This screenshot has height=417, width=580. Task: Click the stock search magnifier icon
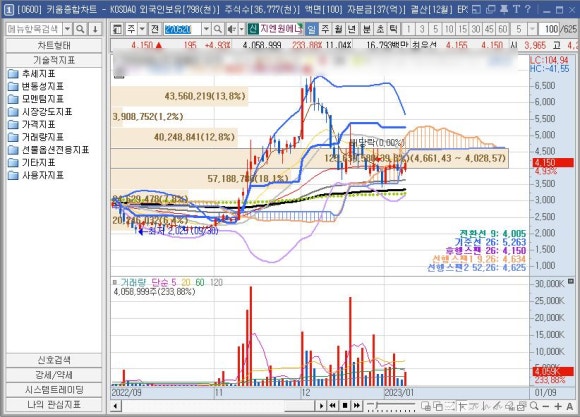tap(218, 29)
